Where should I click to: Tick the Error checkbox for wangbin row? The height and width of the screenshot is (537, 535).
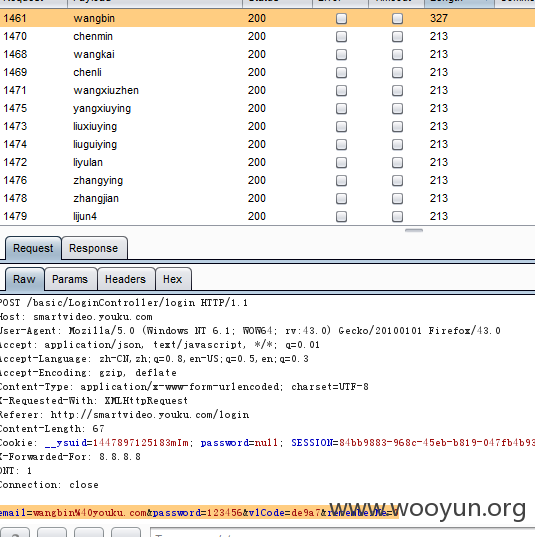341,18
